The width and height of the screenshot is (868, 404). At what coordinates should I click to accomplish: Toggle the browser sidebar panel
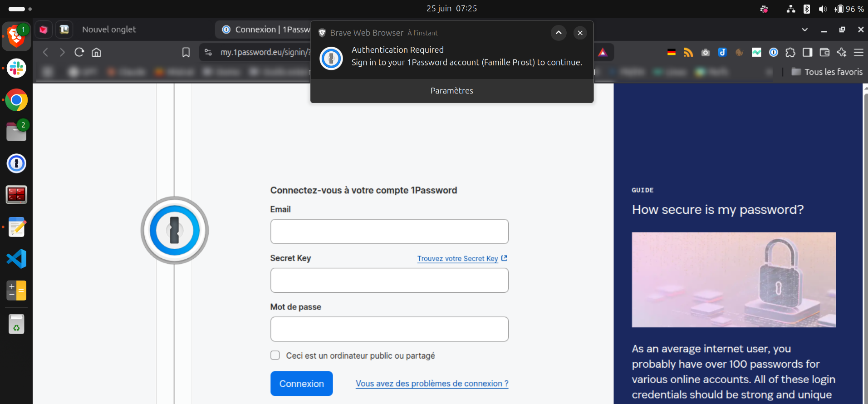pos(808,52)
